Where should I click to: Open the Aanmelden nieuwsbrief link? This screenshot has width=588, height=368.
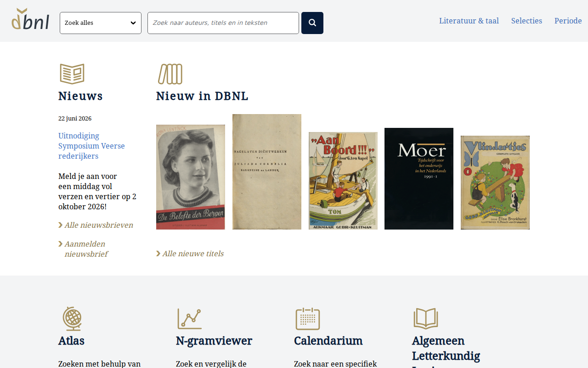pyautogui.click(x=83, y=249)
